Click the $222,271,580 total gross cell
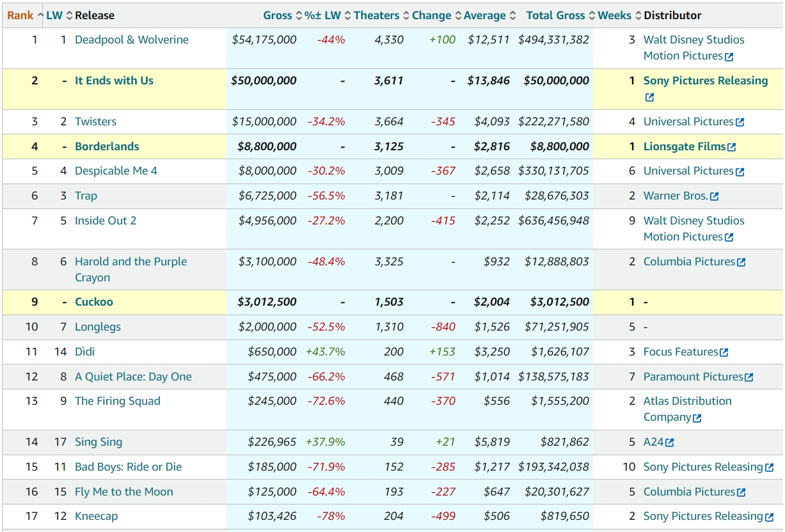The image size is (785, 532). click(x=553, y=121)
